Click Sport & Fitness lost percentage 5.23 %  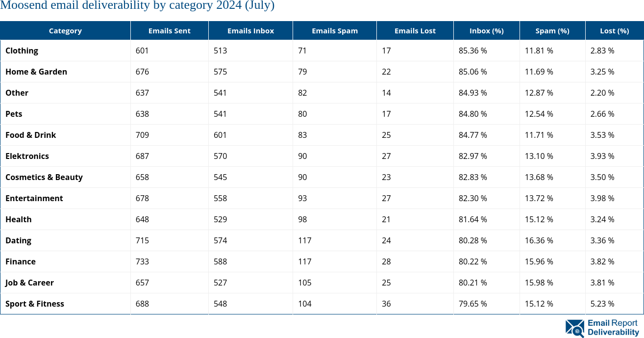click(x=602, y=304)
